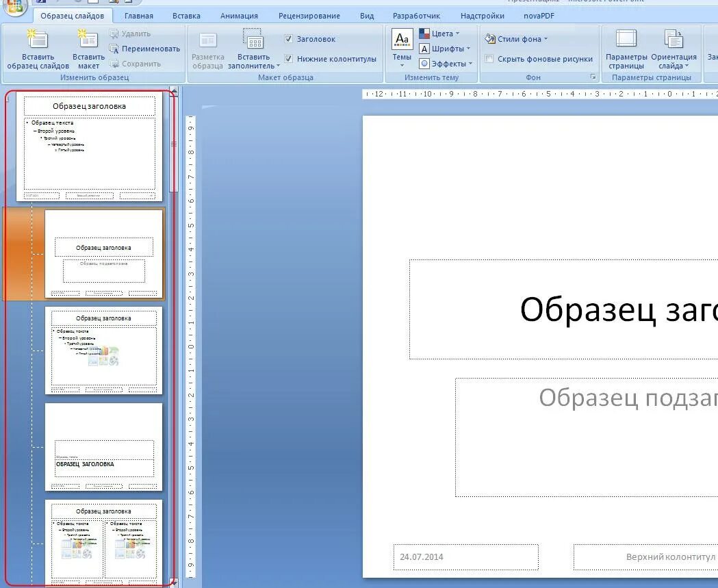This screenshot has height=588, width=718.
Task: Click the Insert Layout icon
Action: (x=88, y=40)
